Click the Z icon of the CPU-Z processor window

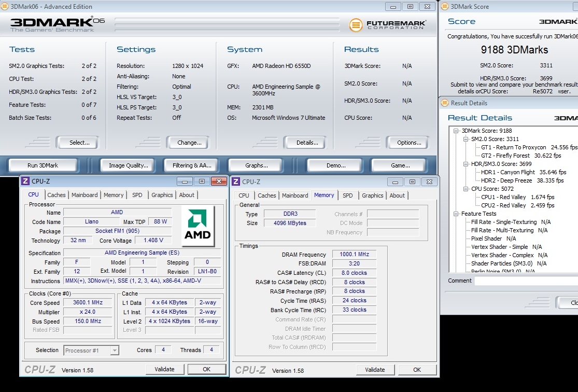(x=25, y=181)
